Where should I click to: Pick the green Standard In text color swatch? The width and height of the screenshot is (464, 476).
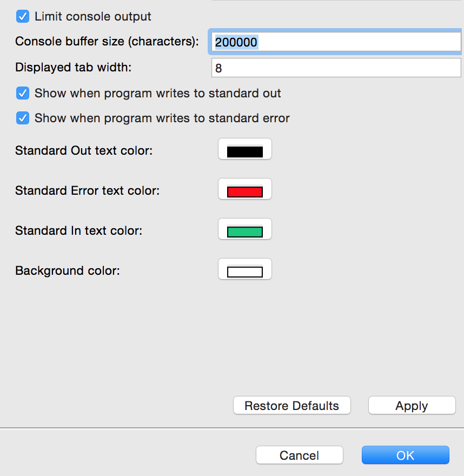(x=245, y=229)
